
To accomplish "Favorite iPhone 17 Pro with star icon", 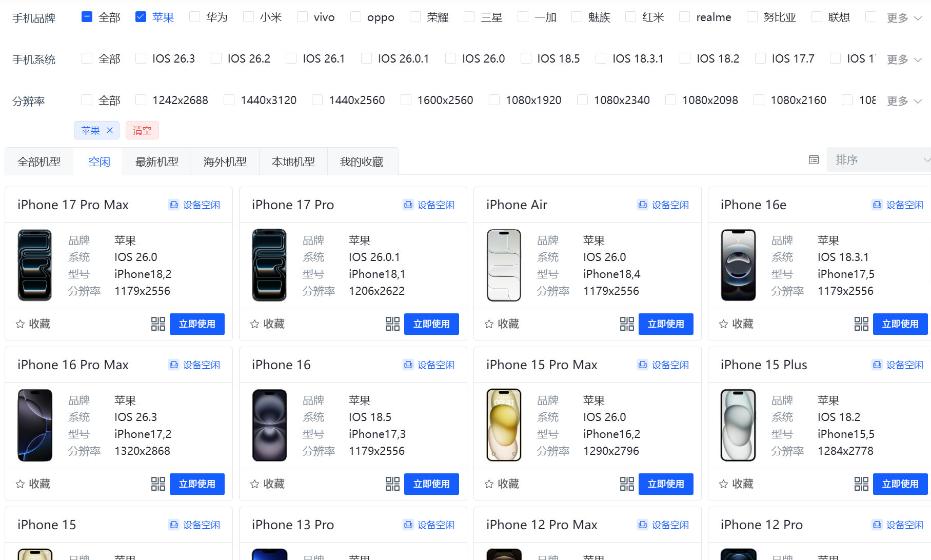I will click(254, 324).
